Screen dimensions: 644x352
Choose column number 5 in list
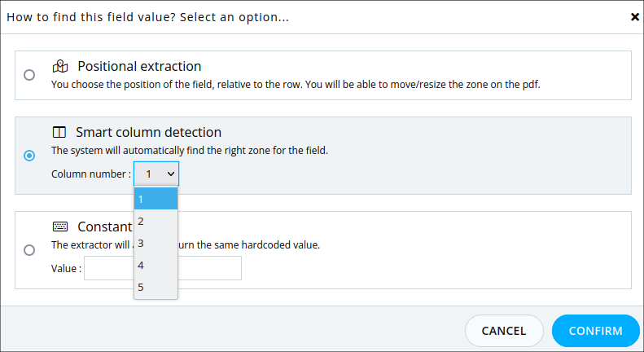click(x=156, y=287)
